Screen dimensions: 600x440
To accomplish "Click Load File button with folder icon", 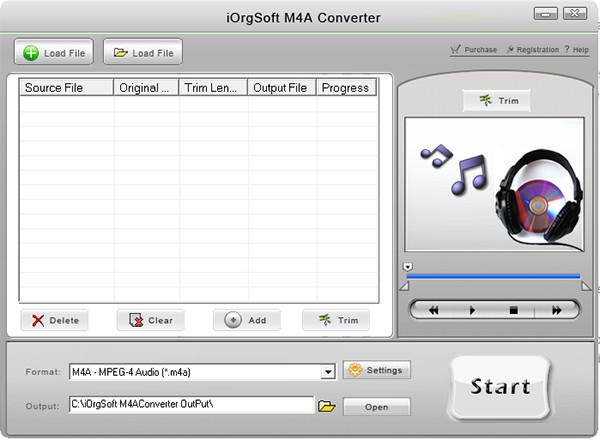I will [142, 53].
